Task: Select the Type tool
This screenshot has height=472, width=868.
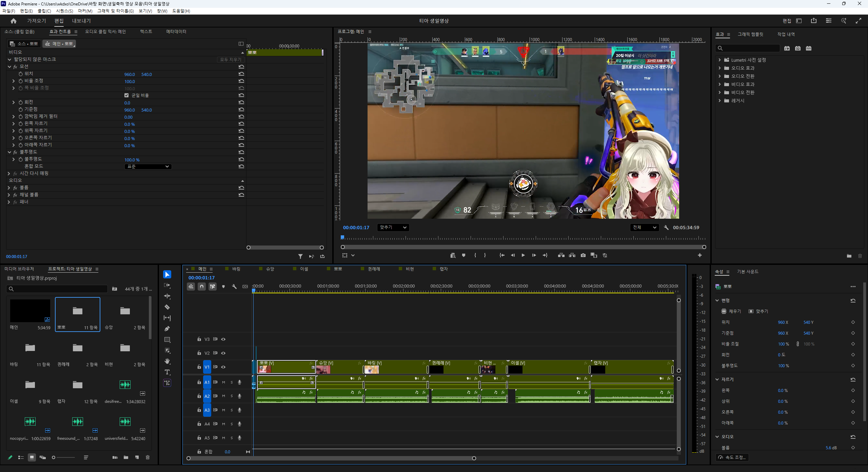Action: (x=167, y=372)
